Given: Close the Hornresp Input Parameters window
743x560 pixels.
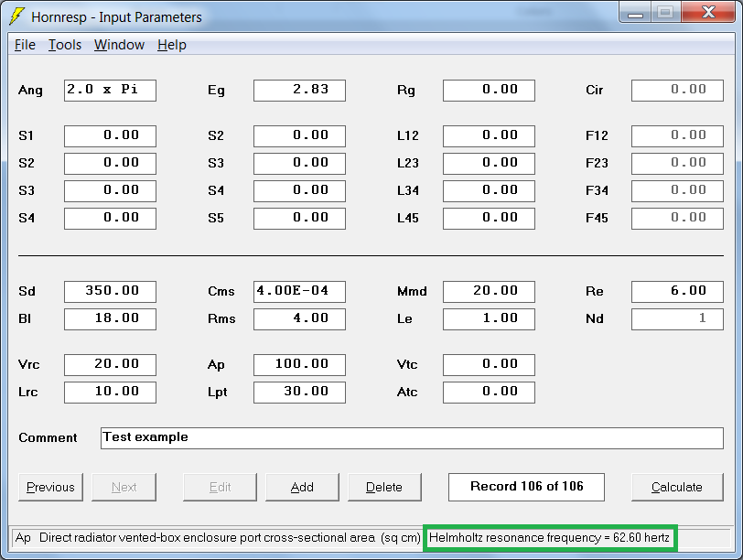Looking at the screenshot, I should (708, 13).
